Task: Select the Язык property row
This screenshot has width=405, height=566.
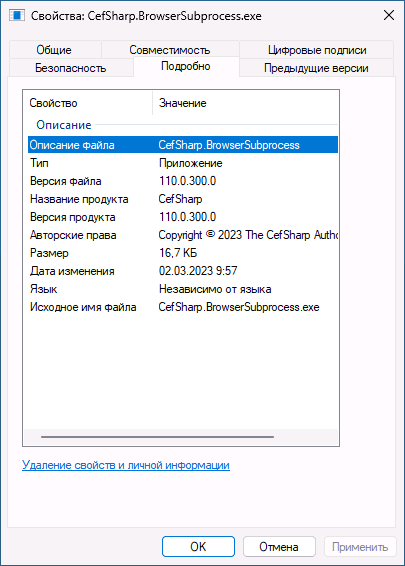Action: 183,289
